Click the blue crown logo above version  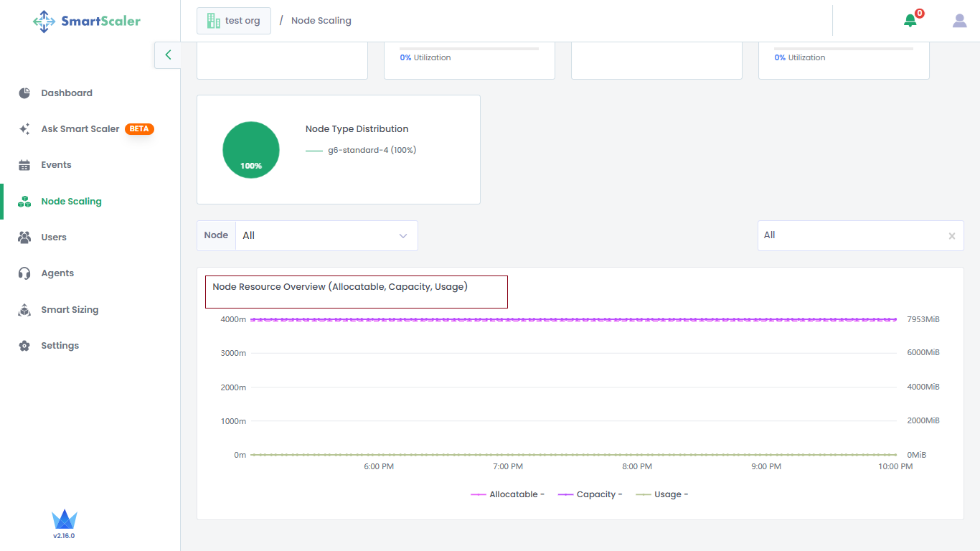[64, 519]
